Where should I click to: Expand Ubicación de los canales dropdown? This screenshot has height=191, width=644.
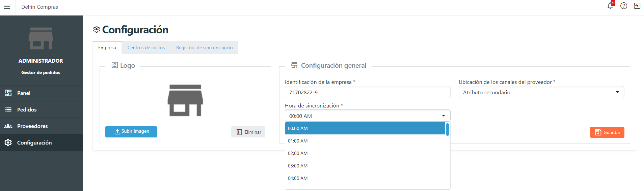[x=541, y=92]
